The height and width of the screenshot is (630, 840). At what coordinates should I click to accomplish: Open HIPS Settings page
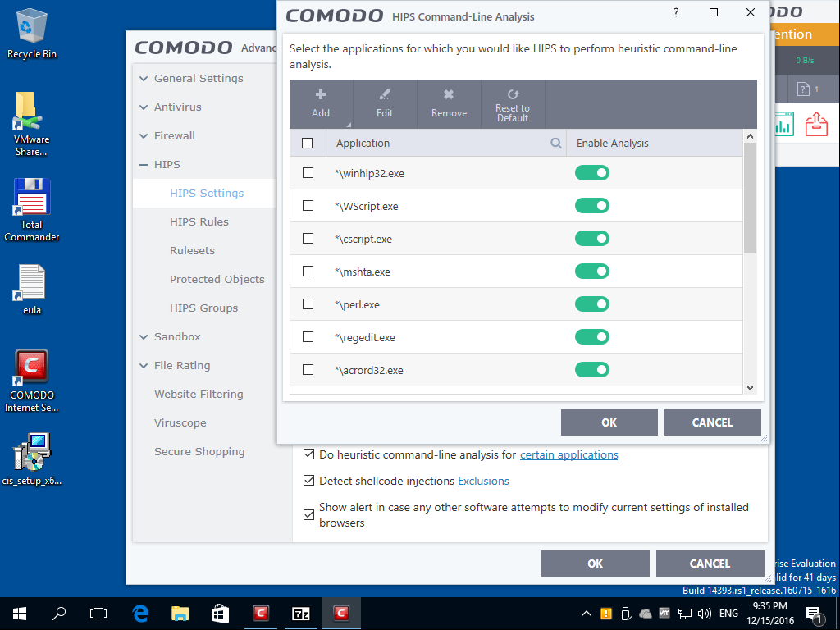[x=207, y=193]
